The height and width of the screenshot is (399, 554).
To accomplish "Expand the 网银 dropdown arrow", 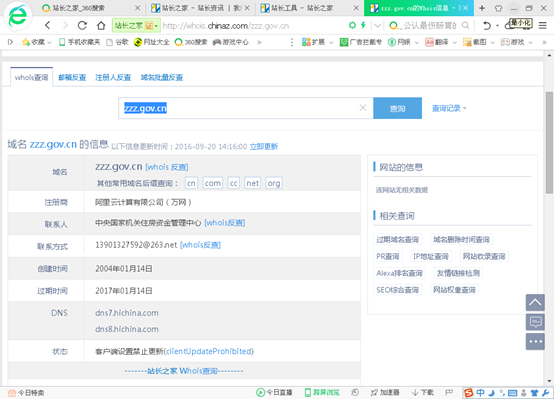I will (x=417, y=42).
